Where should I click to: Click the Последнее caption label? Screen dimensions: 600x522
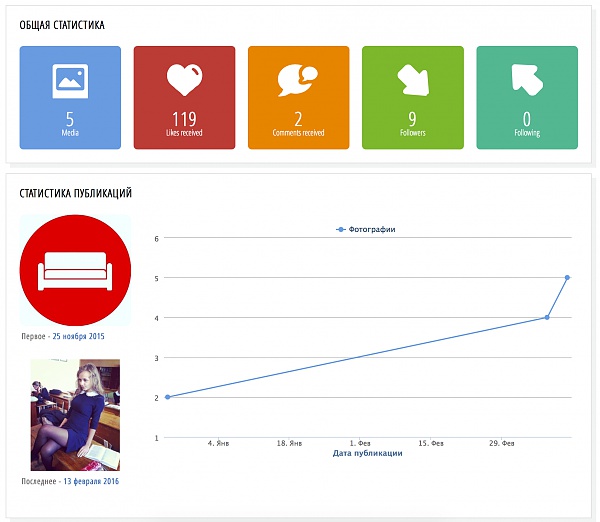[39, 481]
